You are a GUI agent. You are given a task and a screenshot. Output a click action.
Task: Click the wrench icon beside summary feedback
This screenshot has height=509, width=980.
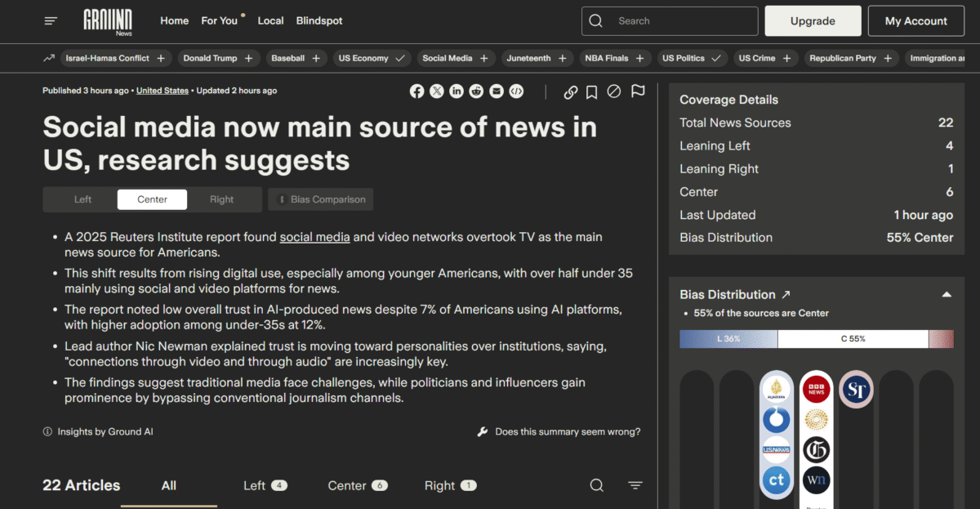point(483,431)
